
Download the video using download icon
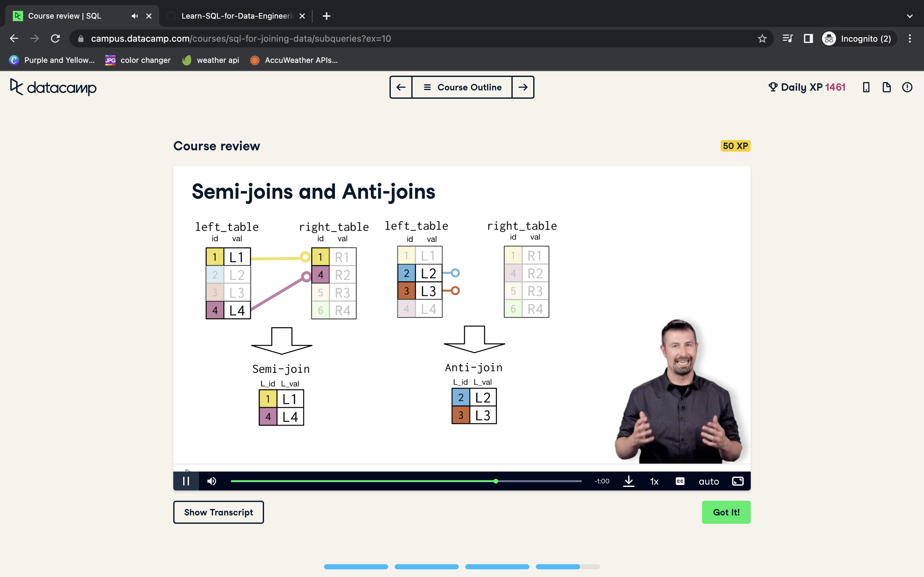(629, 481)
